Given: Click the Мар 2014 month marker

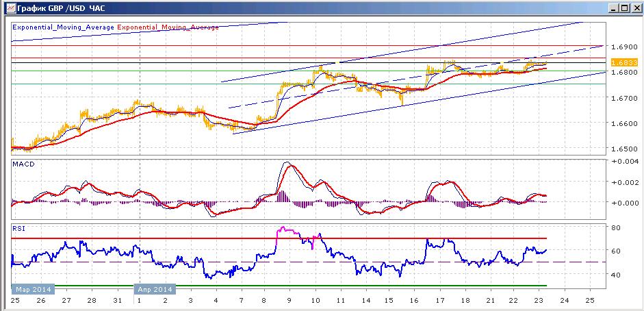Looking at the screenshot, I should click(32, 289).
